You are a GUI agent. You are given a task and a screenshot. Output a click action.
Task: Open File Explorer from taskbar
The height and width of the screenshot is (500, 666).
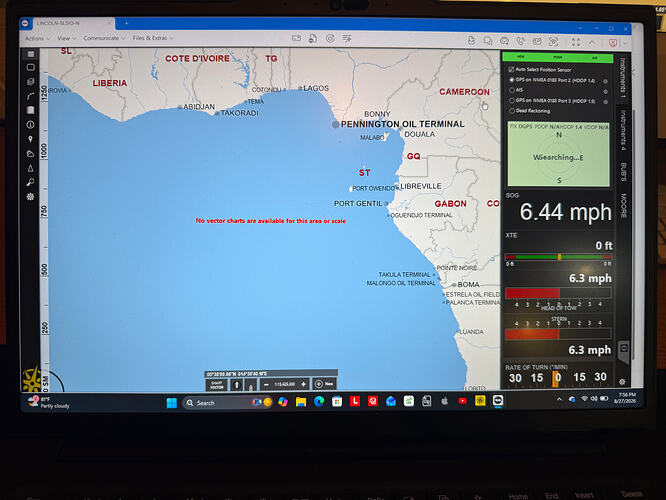click(x=301, y=401)
